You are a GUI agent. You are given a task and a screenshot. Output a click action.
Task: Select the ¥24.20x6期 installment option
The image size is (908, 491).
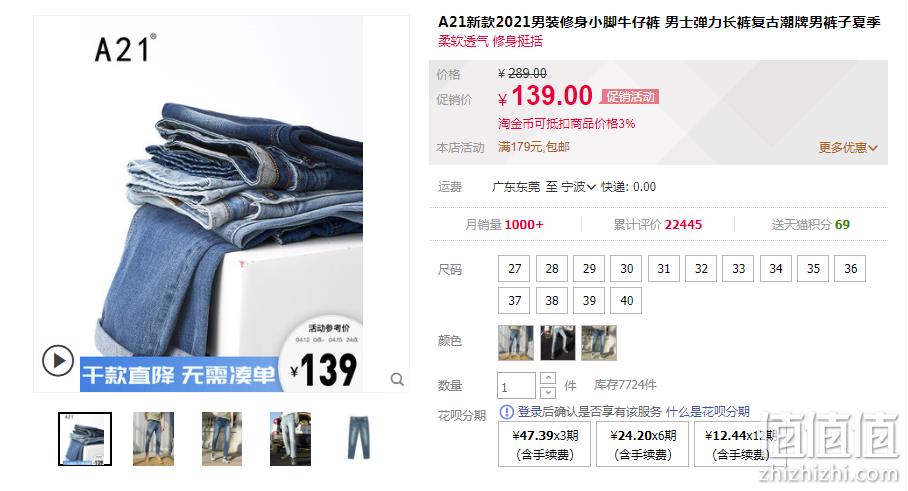tap(643, 444)
